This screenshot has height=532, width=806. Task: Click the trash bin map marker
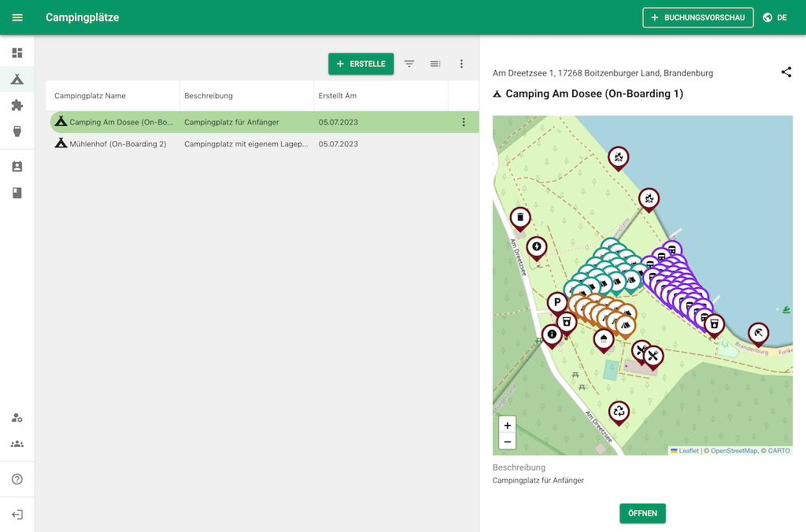point(520,220)
